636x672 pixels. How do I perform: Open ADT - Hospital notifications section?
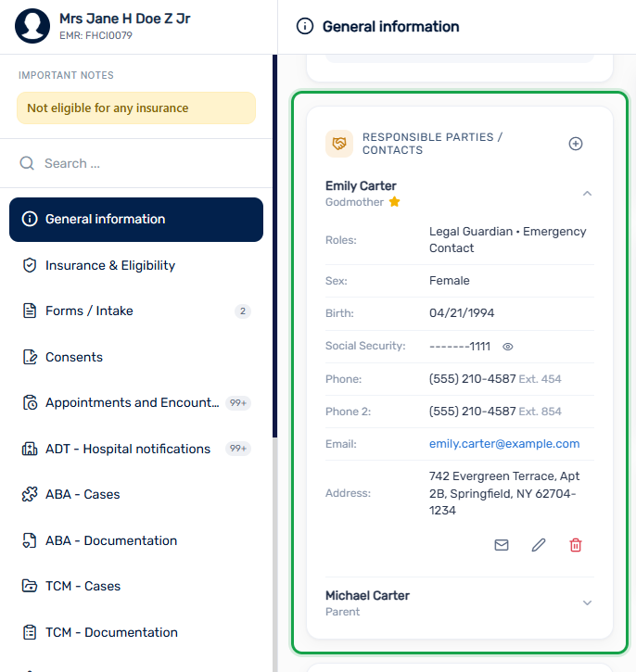click(136, 449)
